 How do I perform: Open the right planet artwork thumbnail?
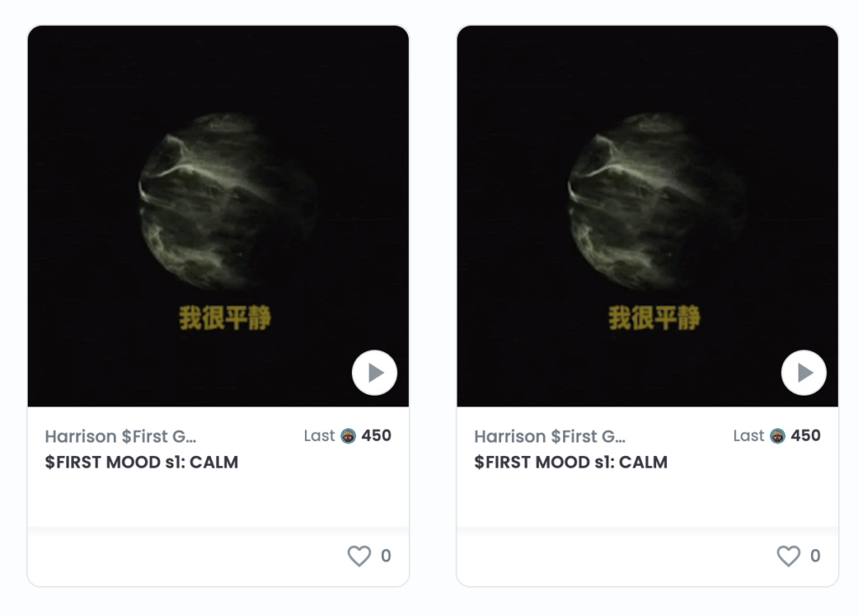coord(648,215)
